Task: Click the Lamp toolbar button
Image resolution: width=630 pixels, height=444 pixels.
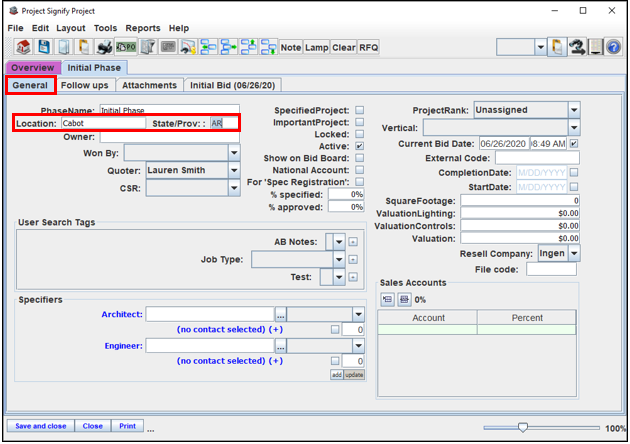Action: click(x=317, y=47)
